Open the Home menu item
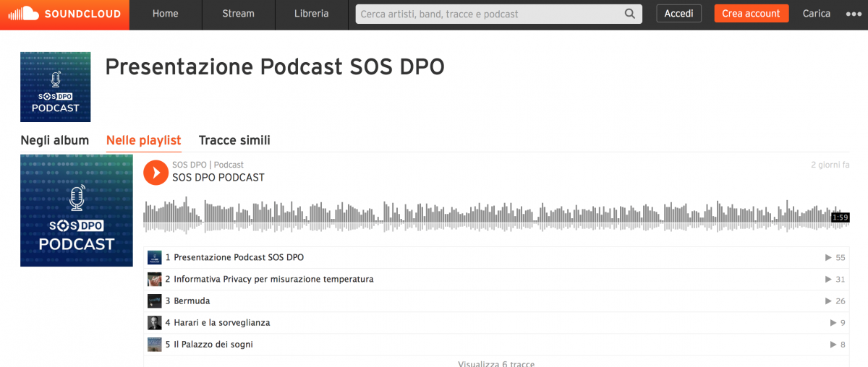 point(166,14)
